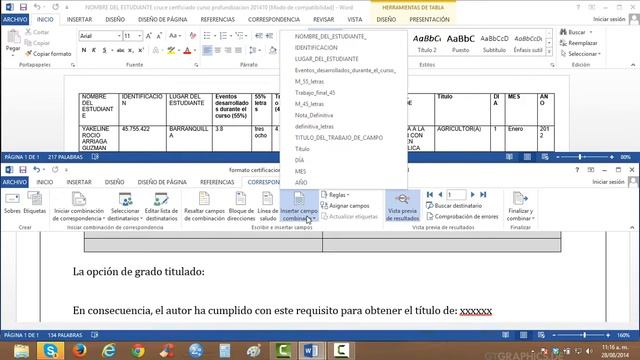Apply the Título 2 style
Image resolution: width=640 pixels, height=360 pixels.
(427, 43)
